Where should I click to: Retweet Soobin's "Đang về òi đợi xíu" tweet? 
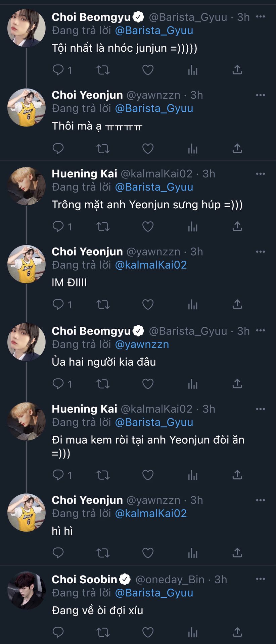click(103, 632)
